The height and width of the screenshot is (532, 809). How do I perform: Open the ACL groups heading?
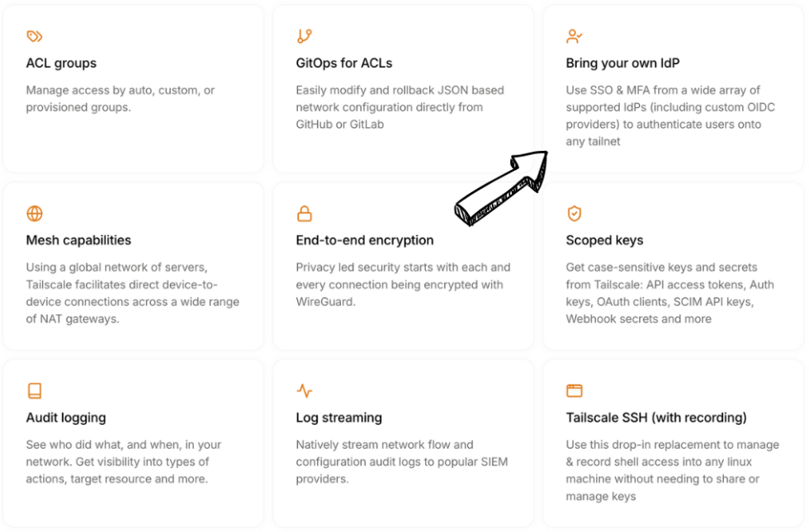61,64
